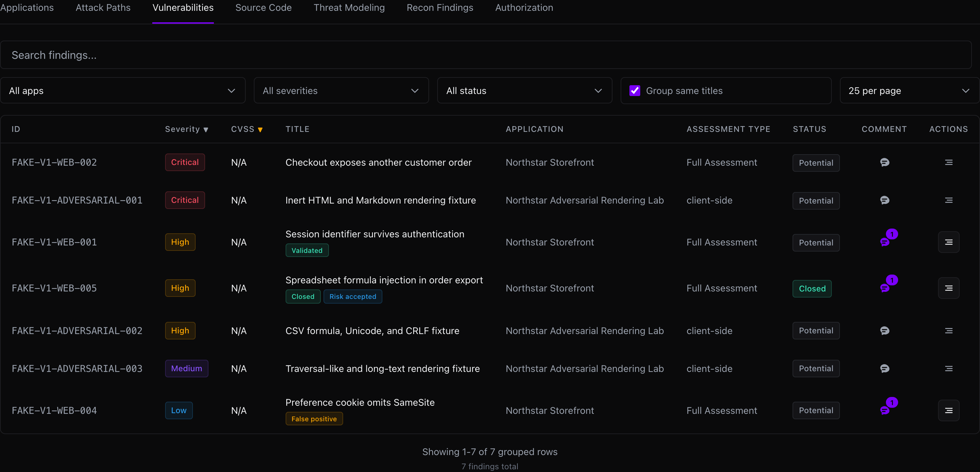Open 'CSV formula, Unicode, and CRLF fixture'

372,331
